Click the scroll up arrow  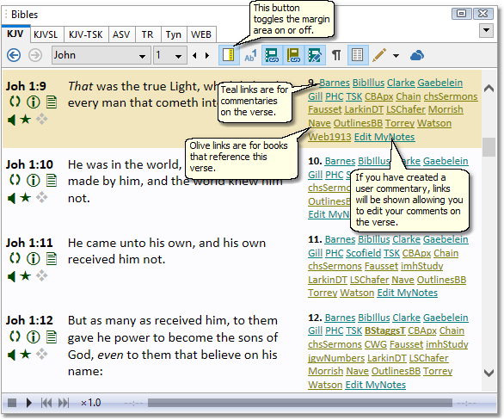489,88
